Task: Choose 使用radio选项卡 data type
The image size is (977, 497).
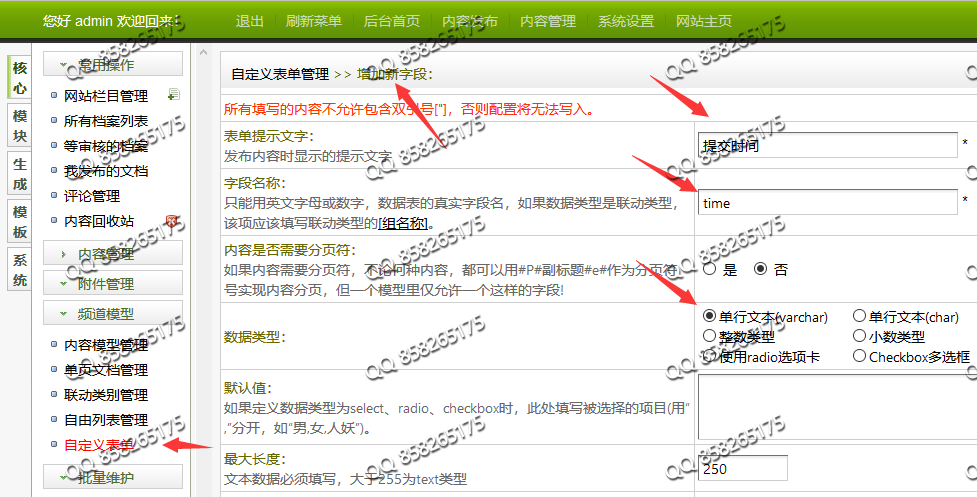Action: (x=709, y=356)
